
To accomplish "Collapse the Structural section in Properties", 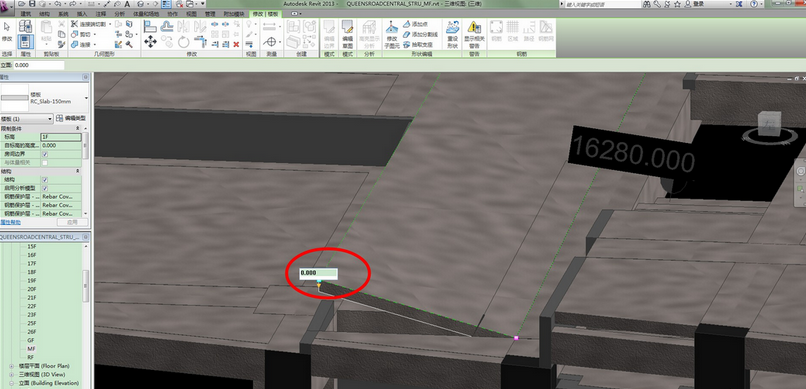I will (x=77, y=171).
